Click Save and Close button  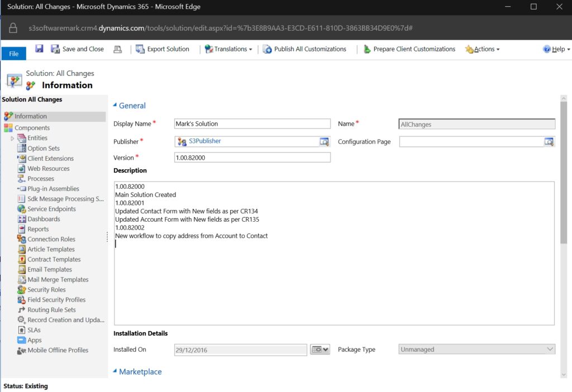[x=78, y=49]
